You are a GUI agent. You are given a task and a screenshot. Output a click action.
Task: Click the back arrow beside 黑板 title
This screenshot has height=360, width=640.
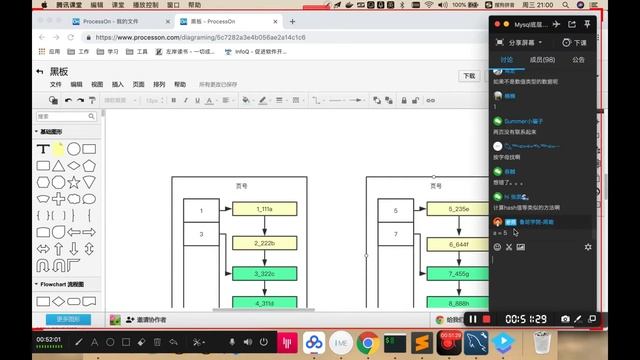40,72
